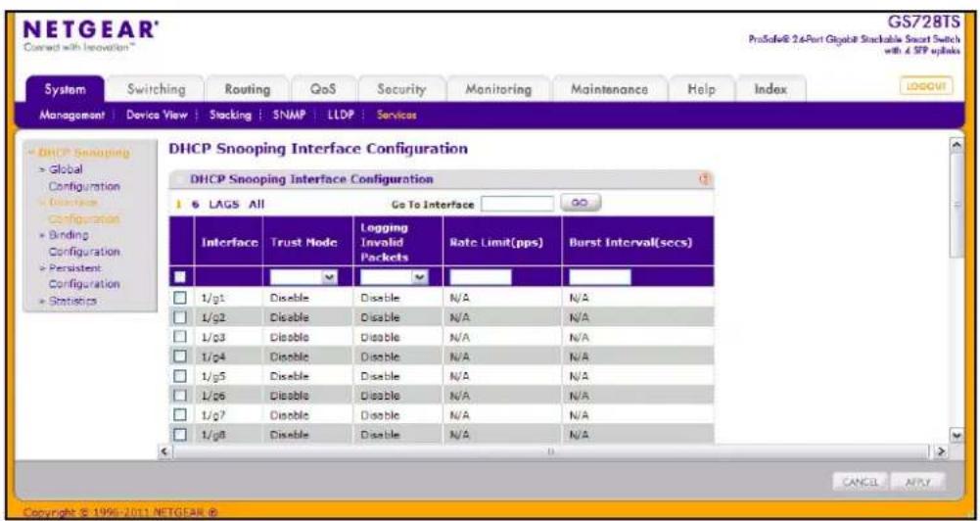Check the box for interface 1/g3
The width and height of the screenshot is (980, 521).
click(x=180, y=337)
